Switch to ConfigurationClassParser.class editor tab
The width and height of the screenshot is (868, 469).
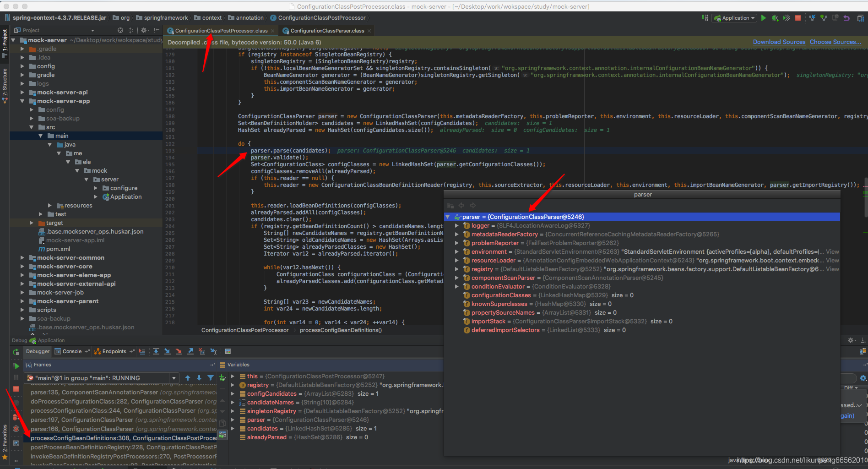click(x=327, y=31)
